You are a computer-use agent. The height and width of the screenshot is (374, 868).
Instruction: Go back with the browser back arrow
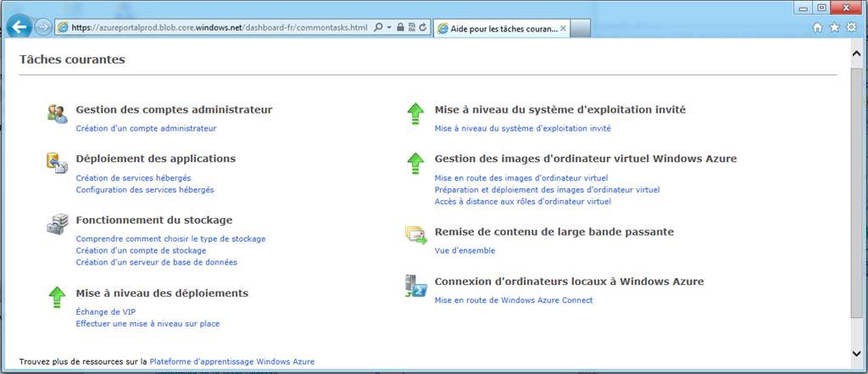tap(20, 26)
